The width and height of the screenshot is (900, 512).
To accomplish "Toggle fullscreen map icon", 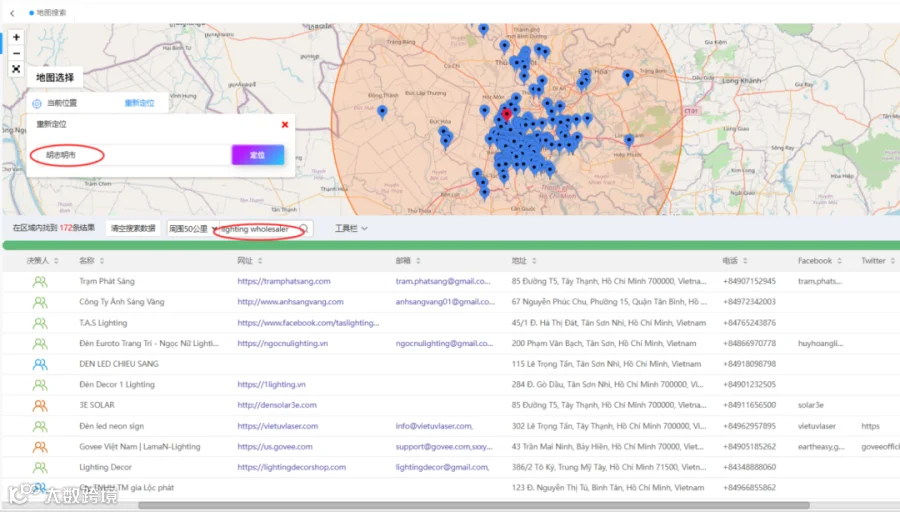I will [x=16, y=69].
